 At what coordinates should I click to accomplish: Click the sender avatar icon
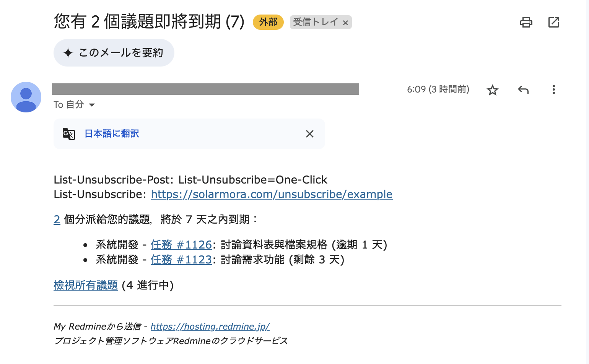tap(26, 97)
